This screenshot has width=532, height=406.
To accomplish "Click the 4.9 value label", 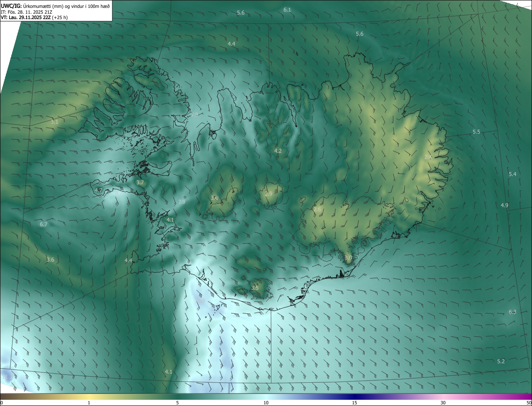I will point(505,205).
